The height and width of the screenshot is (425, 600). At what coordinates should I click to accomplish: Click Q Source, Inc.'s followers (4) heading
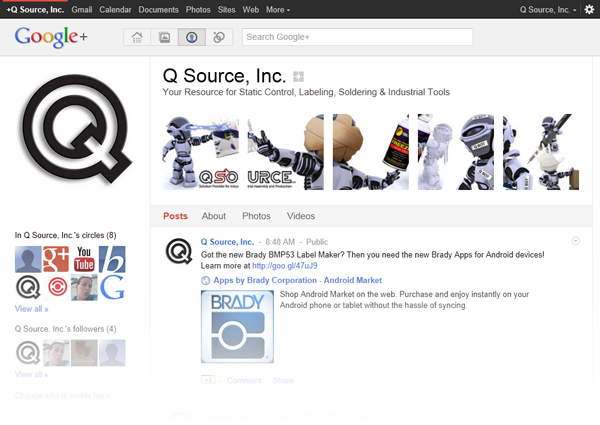point(65,329)
